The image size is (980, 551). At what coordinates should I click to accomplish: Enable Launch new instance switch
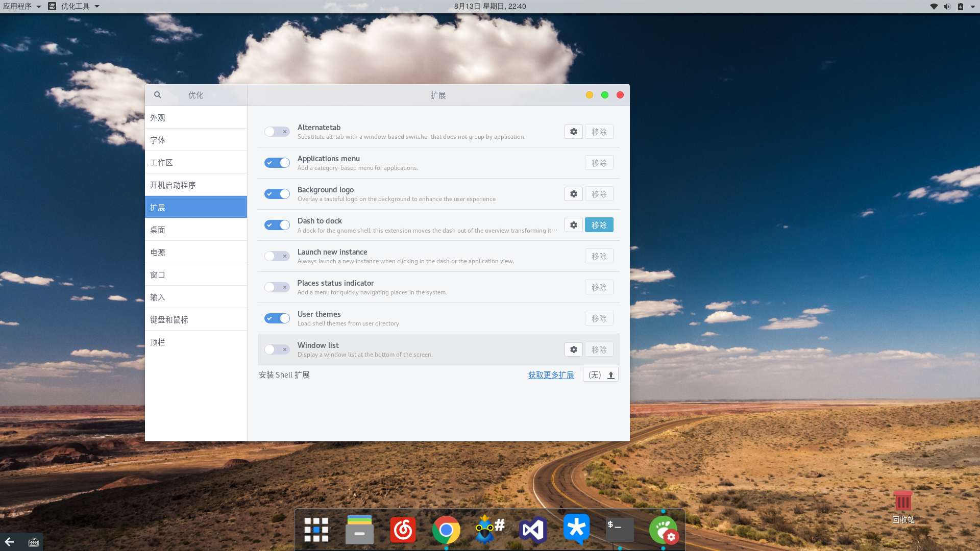[x=277, y=256]
